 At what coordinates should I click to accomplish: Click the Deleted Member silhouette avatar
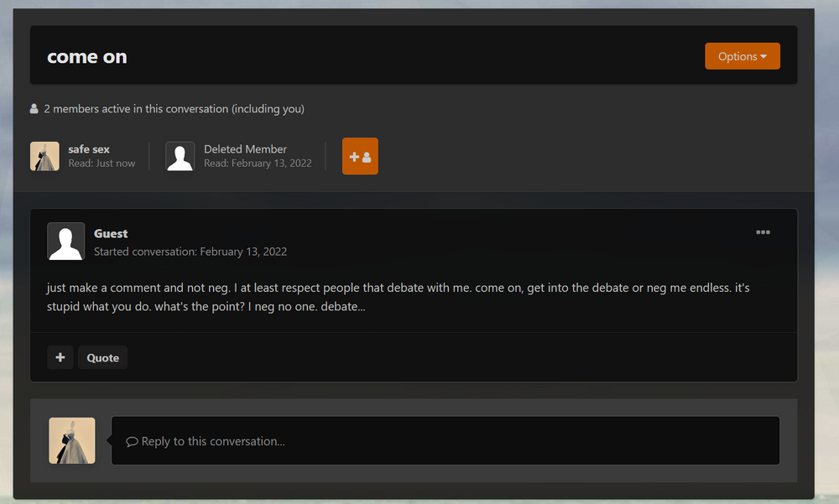click(x=180, y=156)
